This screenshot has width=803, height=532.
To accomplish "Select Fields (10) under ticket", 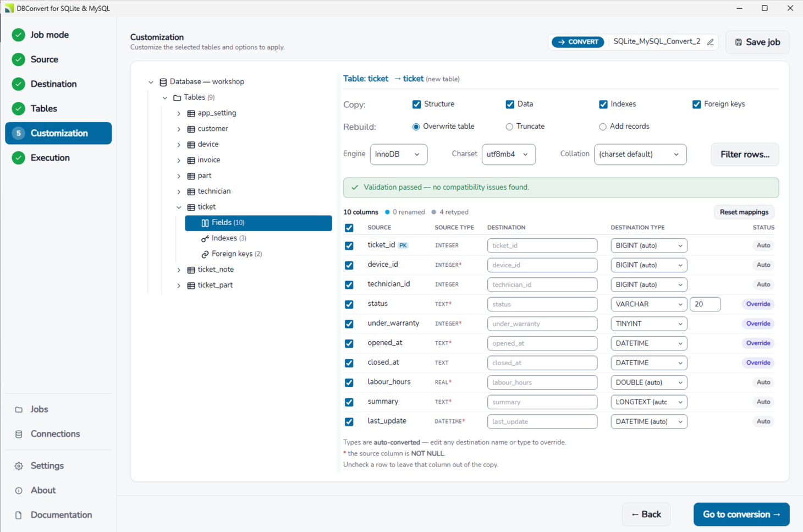I will (258, 223).
